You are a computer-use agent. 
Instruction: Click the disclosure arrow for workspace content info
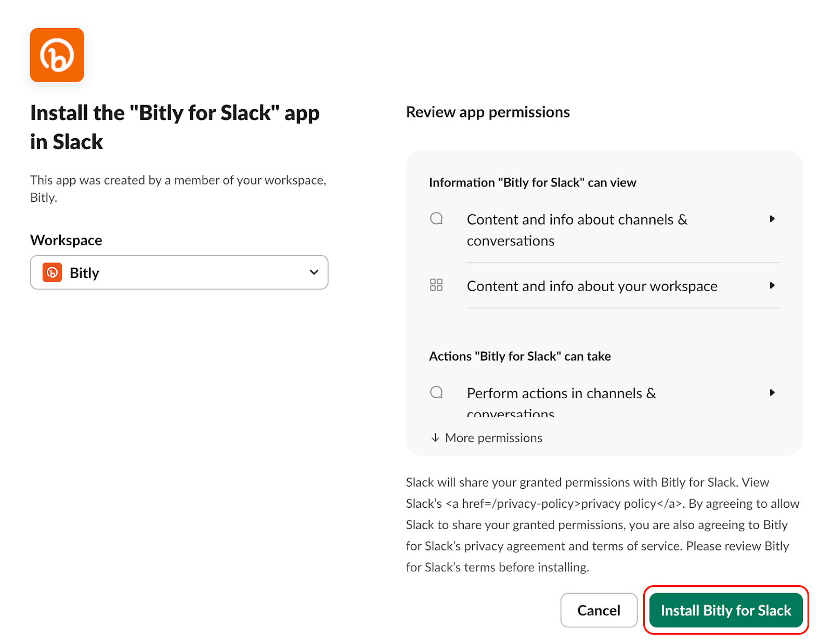click(773, 285)
